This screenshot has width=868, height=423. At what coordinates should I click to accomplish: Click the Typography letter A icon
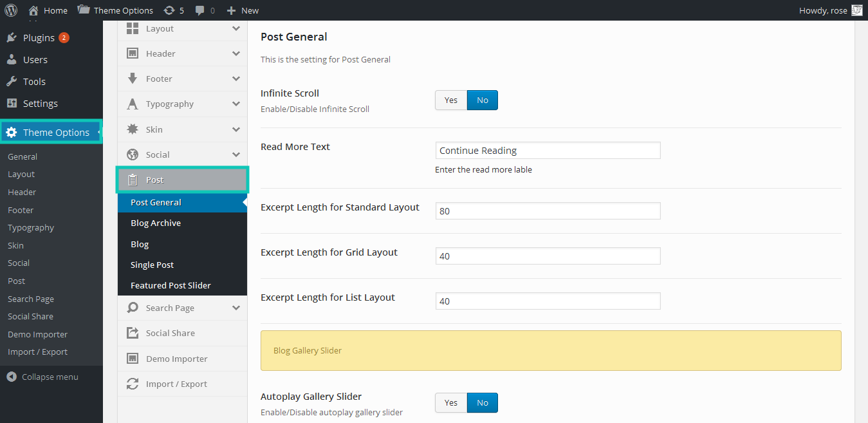133,104
